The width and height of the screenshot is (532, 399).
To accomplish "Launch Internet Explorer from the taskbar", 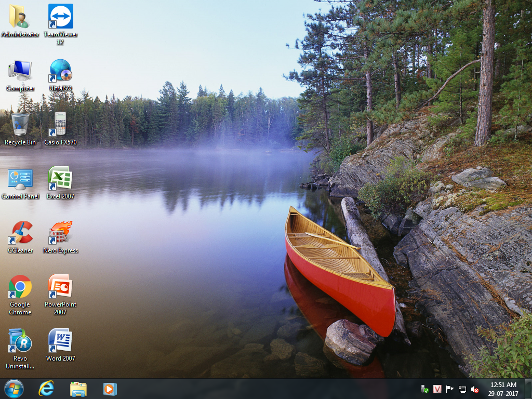I will point(46,389).
